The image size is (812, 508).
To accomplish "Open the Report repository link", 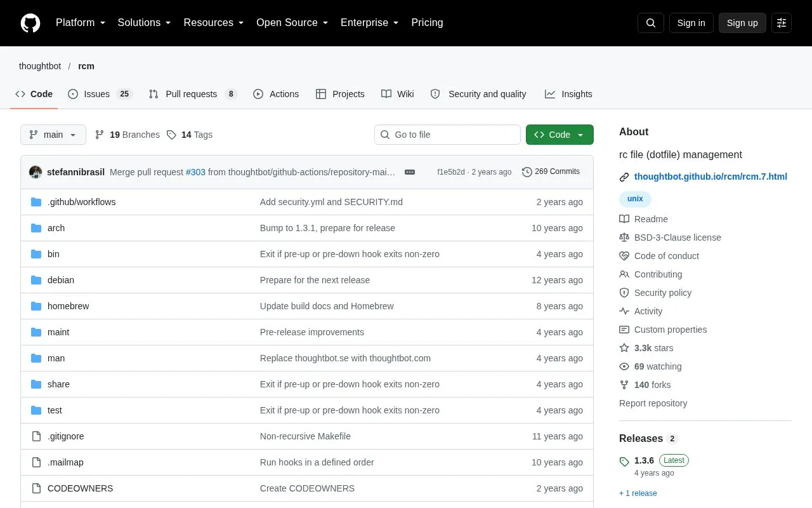I will pyautogui.click(x=653, y=403).
